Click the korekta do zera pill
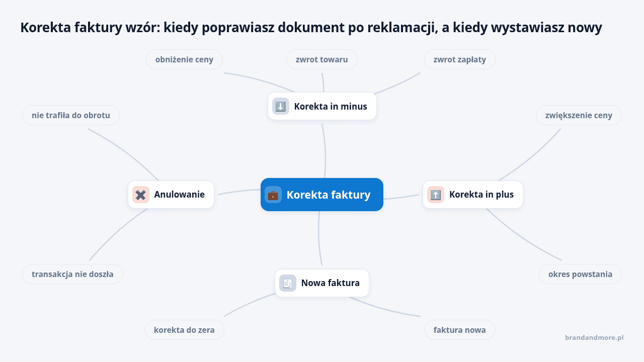The image size is (644, 362). click(184, 330)
